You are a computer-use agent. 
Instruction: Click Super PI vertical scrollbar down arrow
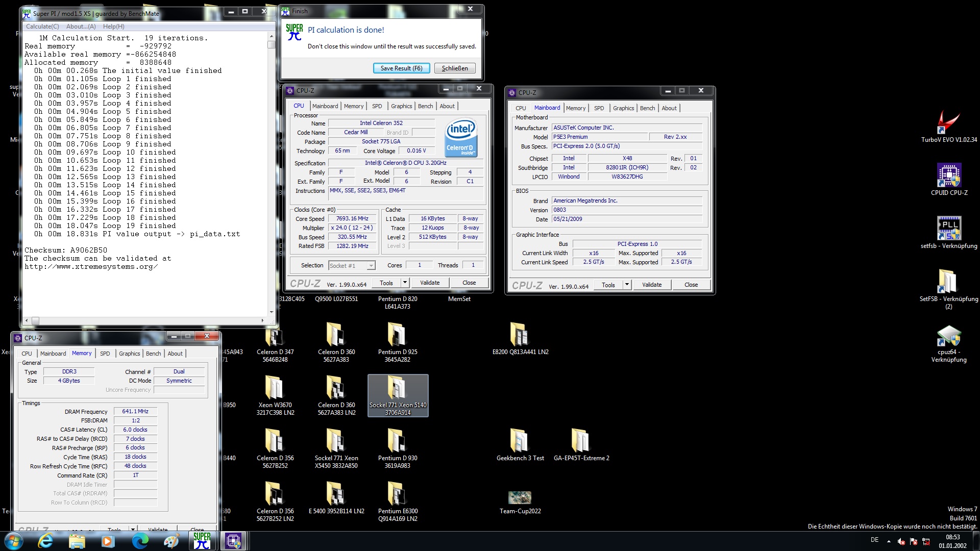tap(271, 312)
